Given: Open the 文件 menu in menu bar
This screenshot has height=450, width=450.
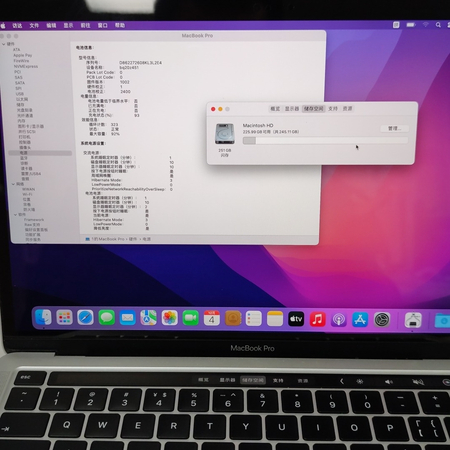Looking at the screenshot, I should 34,25.
